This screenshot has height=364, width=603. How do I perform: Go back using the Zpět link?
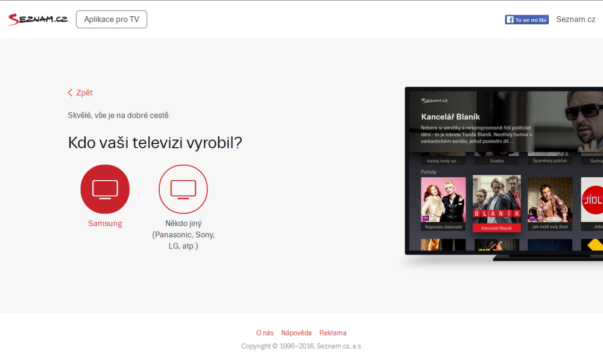[x=83, y=92]
